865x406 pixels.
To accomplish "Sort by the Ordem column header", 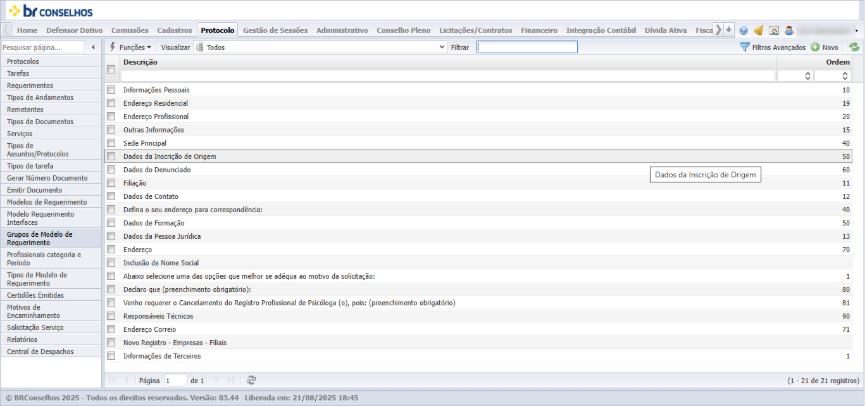I will pyautogui.click(x=837, y=62).
